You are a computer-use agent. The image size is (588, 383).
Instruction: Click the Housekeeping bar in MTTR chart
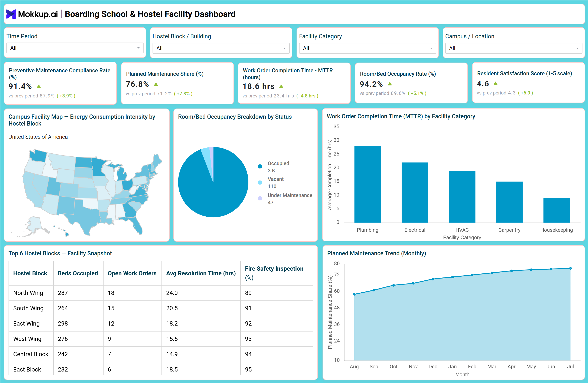click(557, 210)
